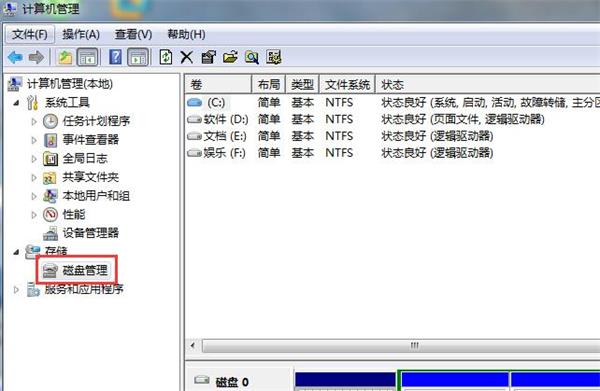The height and width of the screenshot is (391, 600).
Task: Click the magnifier search toolbar icon
Action: pos(252,57)
